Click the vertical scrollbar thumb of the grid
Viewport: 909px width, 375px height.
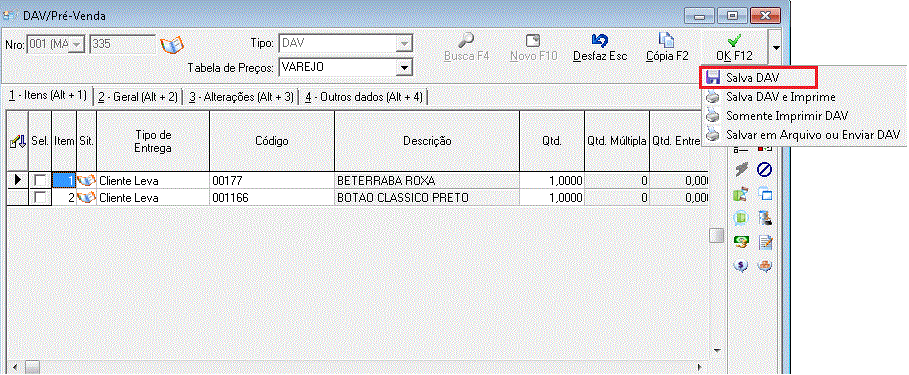(x=718, y=236)
